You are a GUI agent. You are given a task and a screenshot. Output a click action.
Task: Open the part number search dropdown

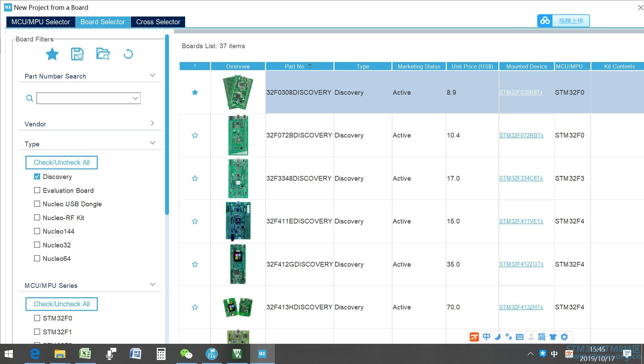point(135,98)
